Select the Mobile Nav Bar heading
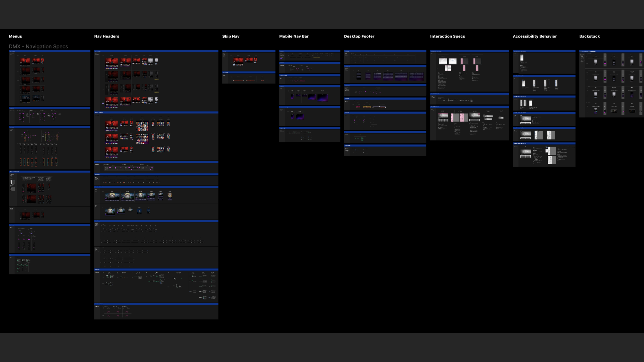The image size is (644, 362). tap(294, 36)
